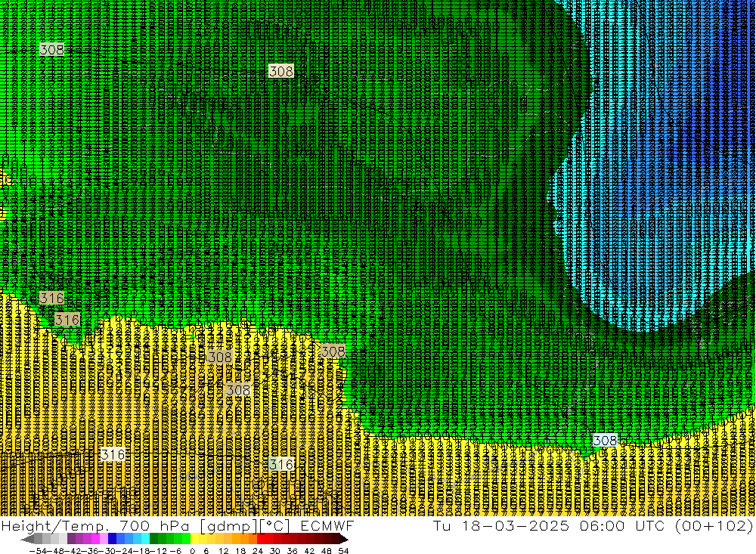756x554 pixels.
Task: Click the dark green legend swatch at -18
Action: (x=153, y=539)
